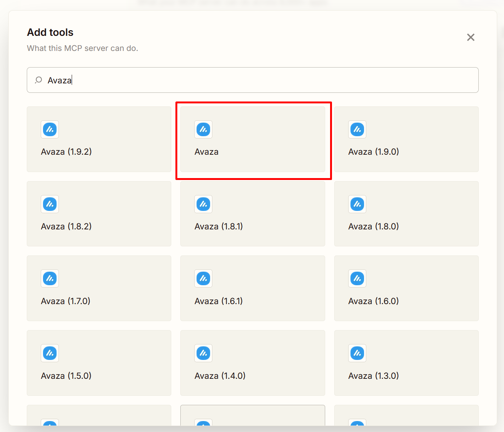Click the Avaza (1.3.0) app icon
Viewport: 504px width, 432px height.
(357, 353)
